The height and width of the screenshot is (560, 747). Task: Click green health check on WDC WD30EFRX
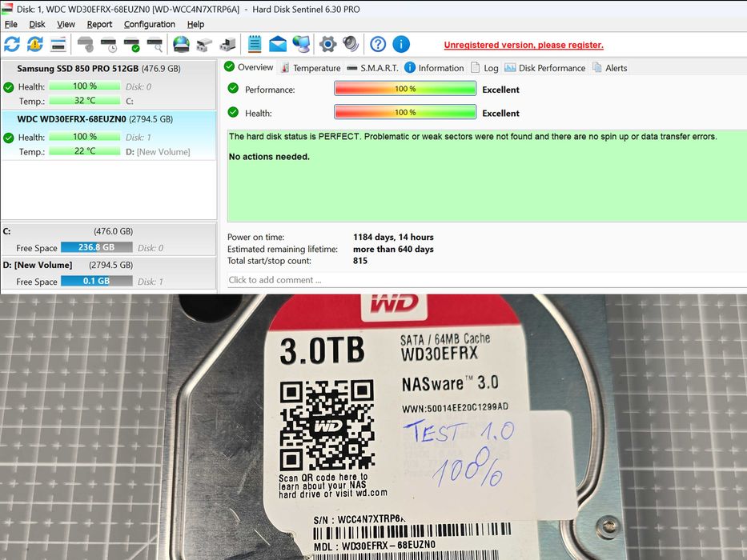coord(9,138)
